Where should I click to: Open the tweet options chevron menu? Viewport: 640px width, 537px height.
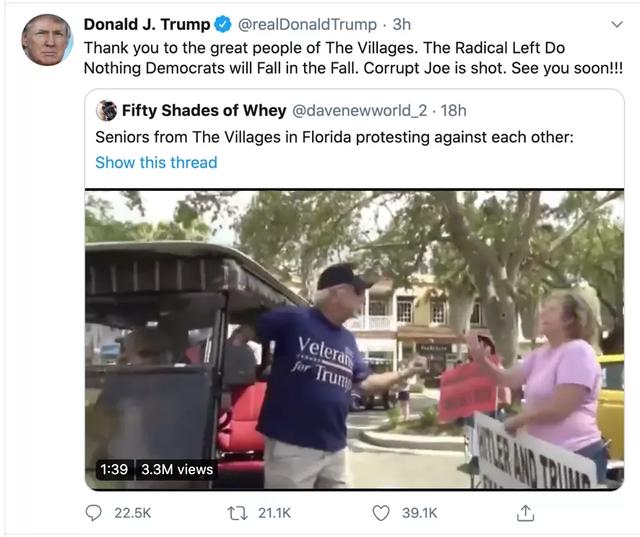pyautogui.click(x=615, y=24)
